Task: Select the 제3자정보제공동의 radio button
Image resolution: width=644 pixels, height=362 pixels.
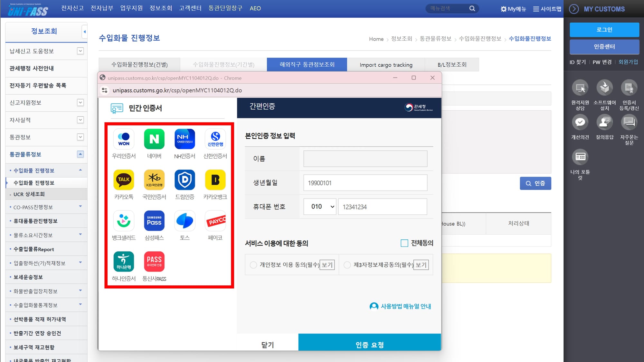Action: [347, 265]
